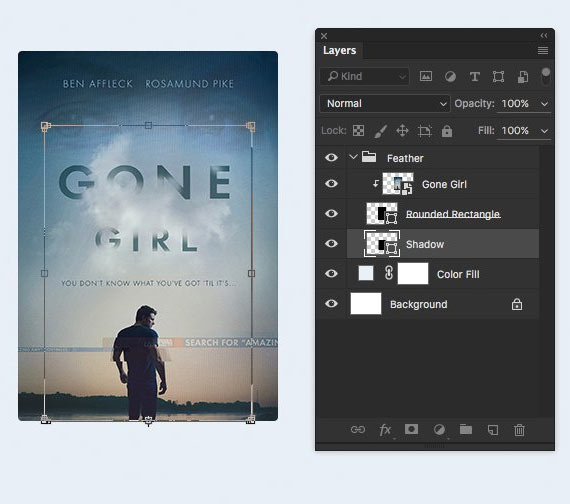Add a layer style fx

click(385, 430)
